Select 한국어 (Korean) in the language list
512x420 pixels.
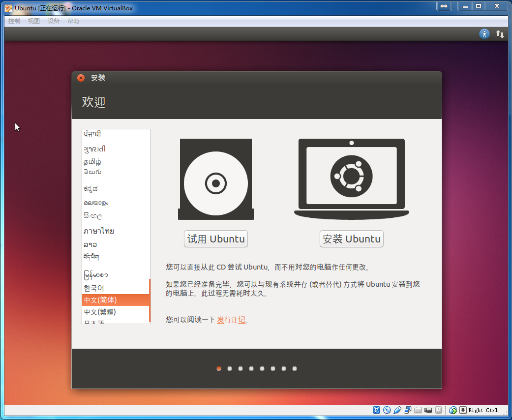pos(116,288)
